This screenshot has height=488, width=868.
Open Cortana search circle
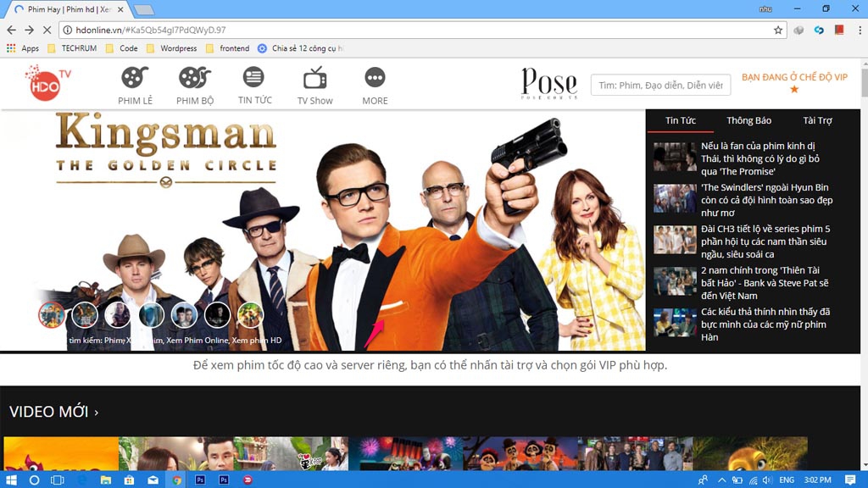34,480
